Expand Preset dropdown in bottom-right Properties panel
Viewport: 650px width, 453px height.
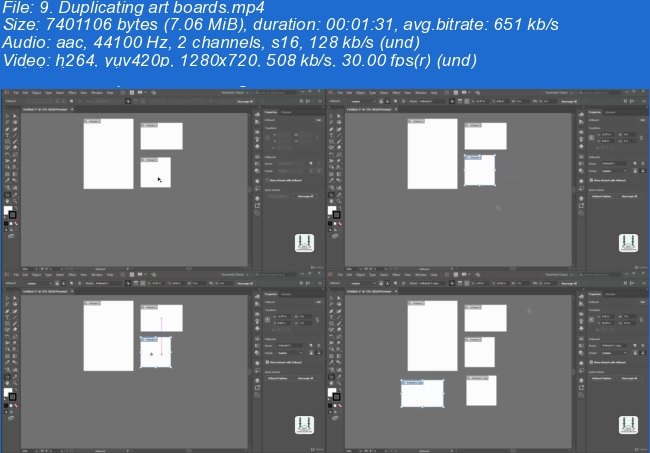pyautogui.click(x=614, y=353)
